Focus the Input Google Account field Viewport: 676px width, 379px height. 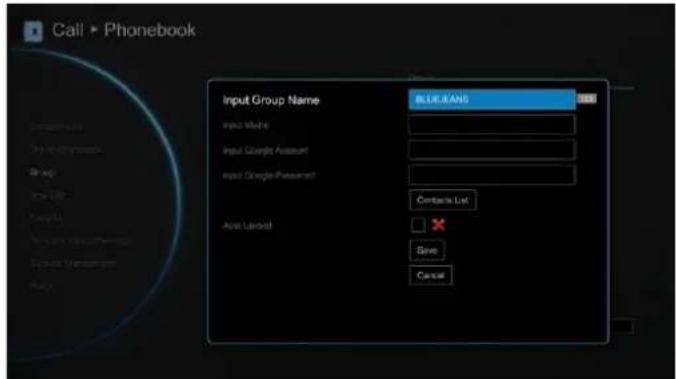click(x=491, y=150)
